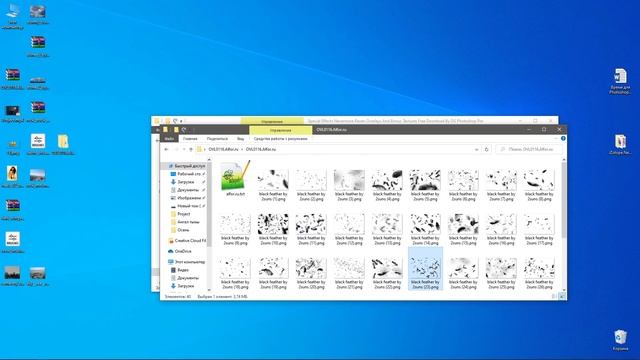Viewport: 640px width, 360px height.
Task: Click the yellow Управление tab in front window
Action: tap(280, 130)
